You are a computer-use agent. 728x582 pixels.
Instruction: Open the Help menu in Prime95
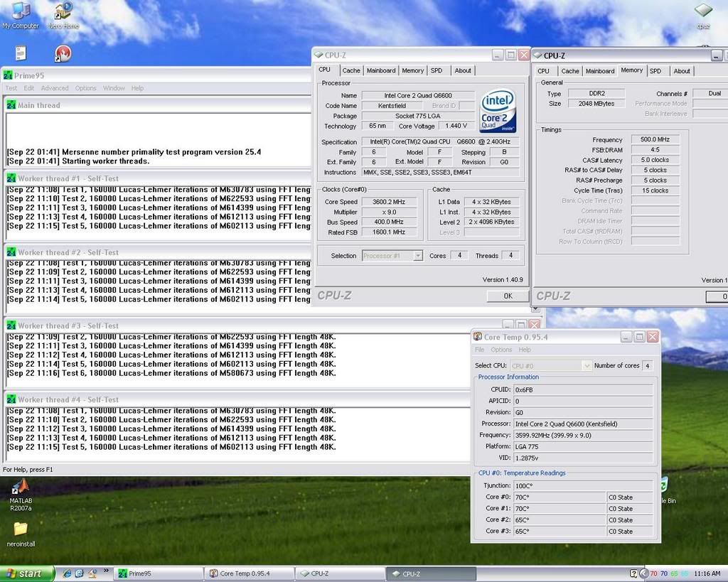(x=137, y=88)
